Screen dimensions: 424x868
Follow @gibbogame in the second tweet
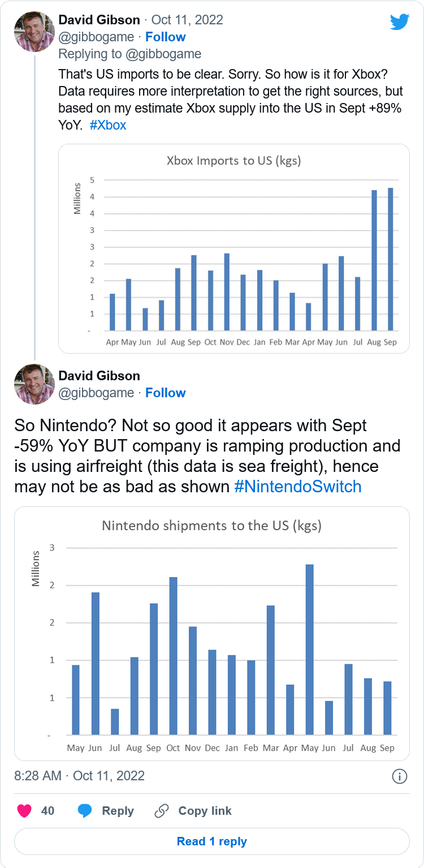pyautogui.click(x=165, y=393)
